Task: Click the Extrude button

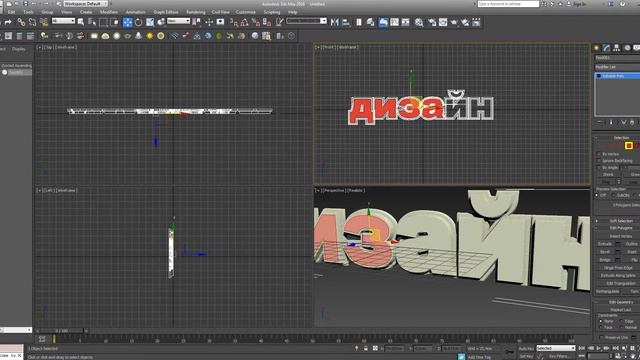Action: pyautogui.click(x=605, y=244)
